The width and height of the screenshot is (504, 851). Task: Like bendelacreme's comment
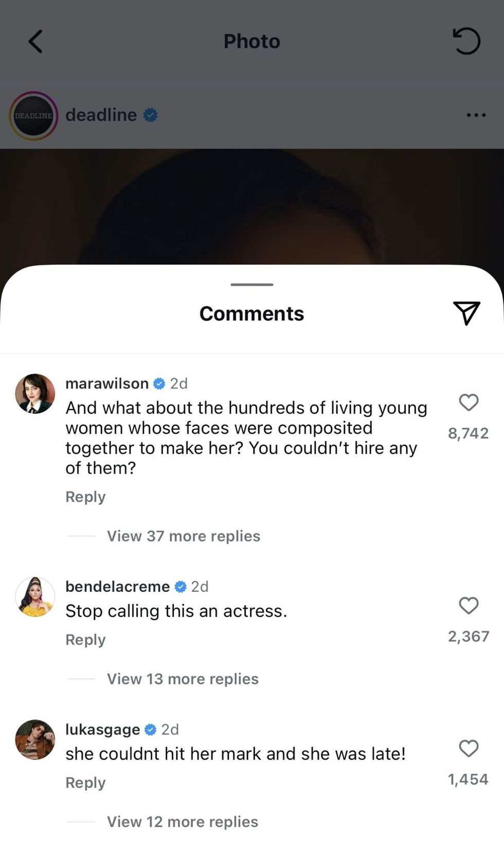click(x=469, y=607)
